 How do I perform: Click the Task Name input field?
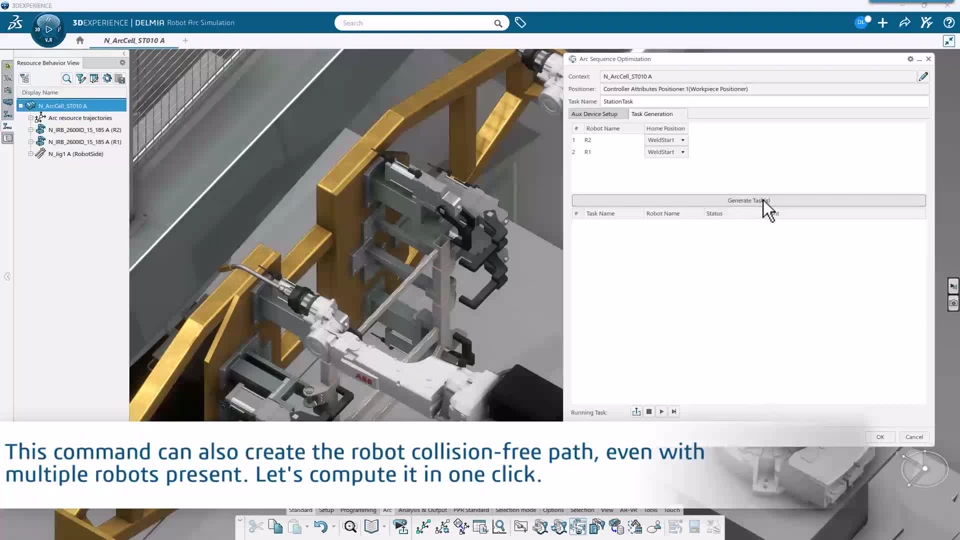click(764, 101)
